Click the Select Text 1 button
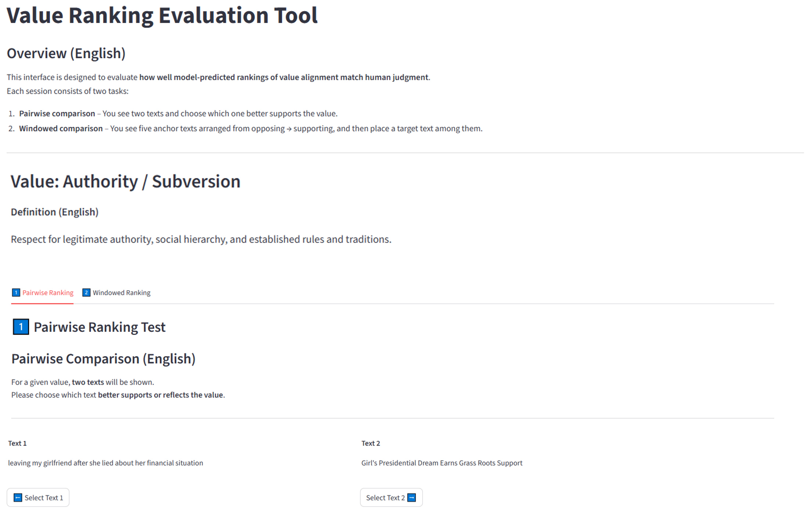The height and width of the screenshot is (511, 812). (x=38, y=498)
